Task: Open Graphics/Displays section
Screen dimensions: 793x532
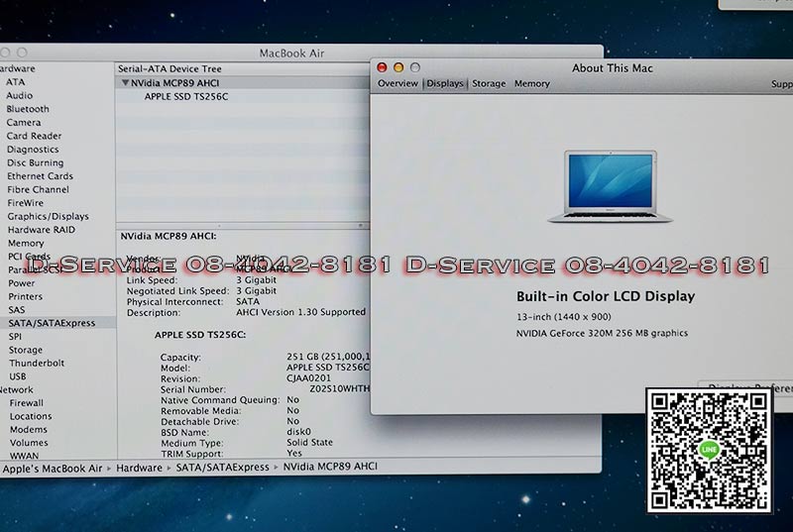Action: click(48, 216)
